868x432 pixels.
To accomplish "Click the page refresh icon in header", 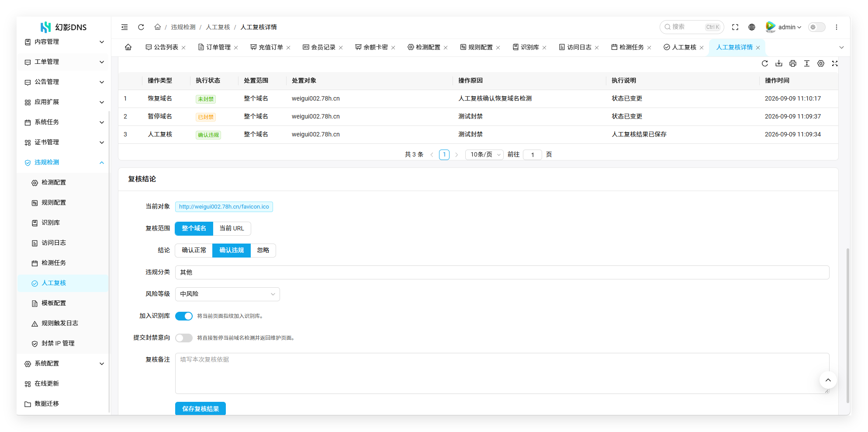I will [x=141, y=27].
